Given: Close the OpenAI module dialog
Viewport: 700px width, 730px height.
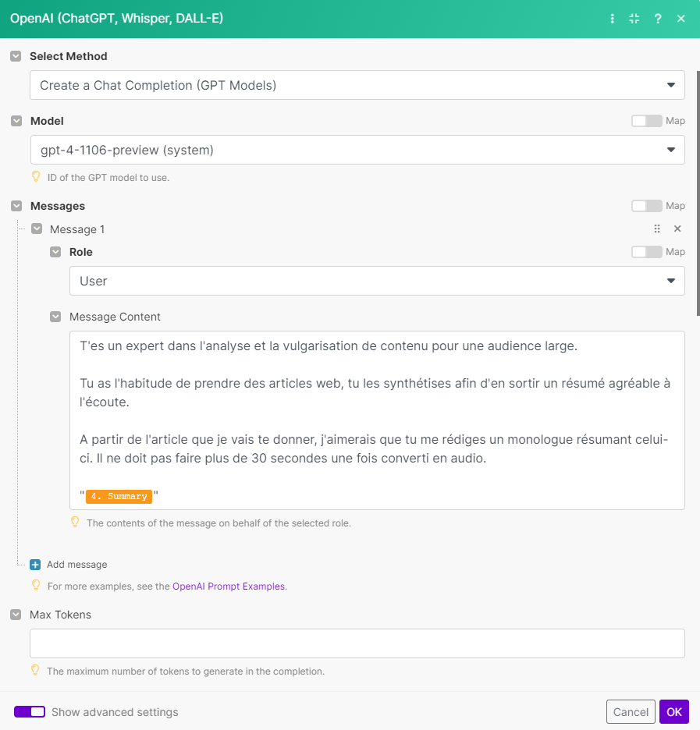Looking at the screenshot, I should click(x=681, y=19).
